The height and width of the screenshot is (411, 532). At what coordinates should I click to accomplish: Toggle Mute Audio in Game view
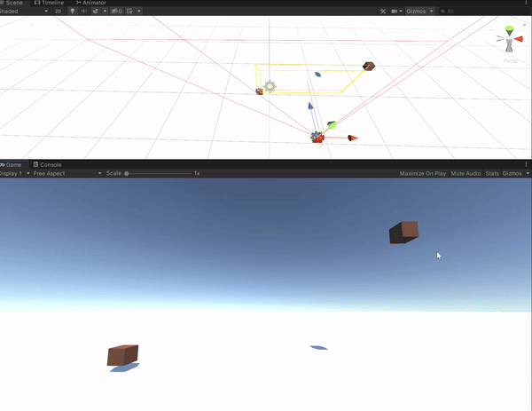[465, 174]
